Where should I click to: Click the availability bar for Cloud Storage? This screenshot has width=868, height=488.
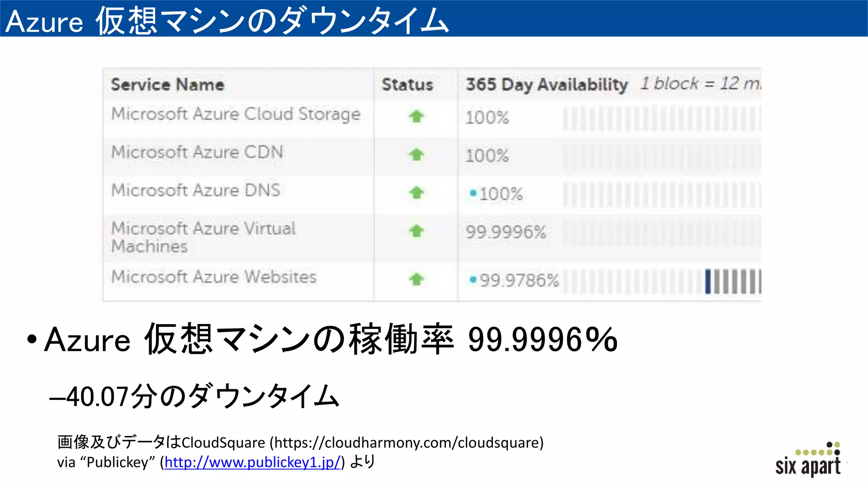[662, 118]
